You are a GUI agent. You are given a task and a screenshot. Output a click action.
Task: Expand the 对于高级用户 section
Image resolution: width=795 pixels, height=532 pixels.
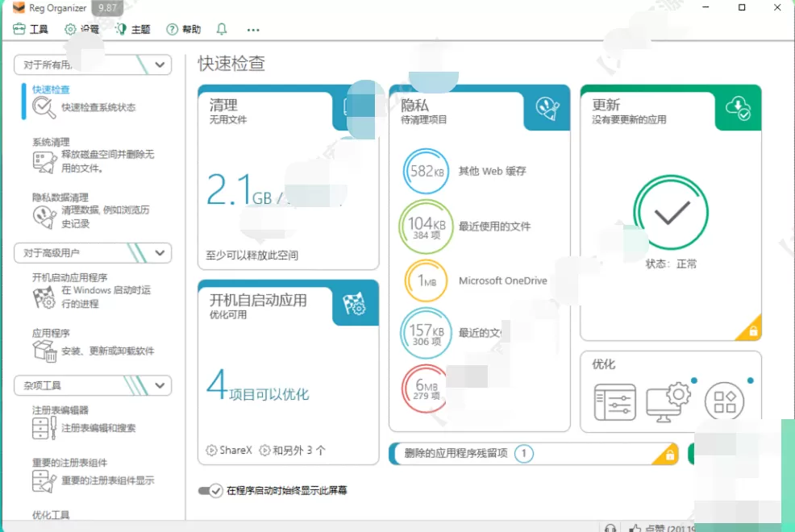coord(159,253)
